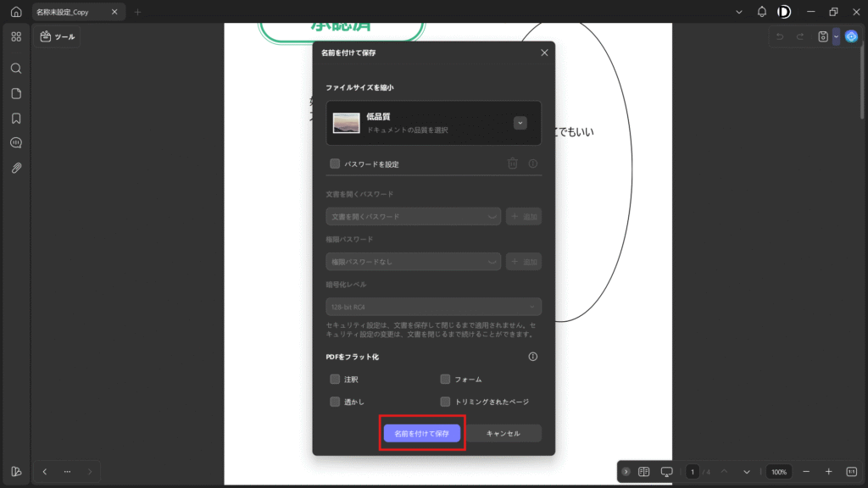Screen dimensions: 868x488
Task: Open the search panel in left sidebar
Action: [16, 69]
